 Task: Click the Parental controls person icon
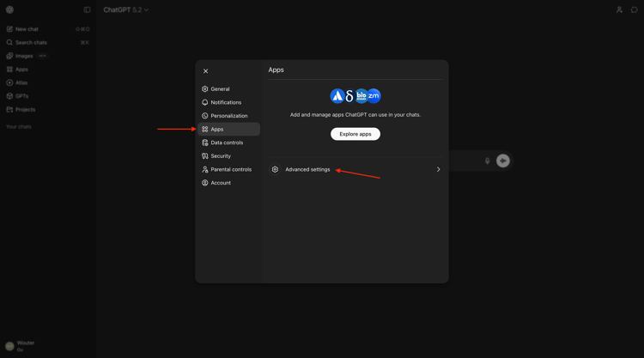(x=205, y=170)
